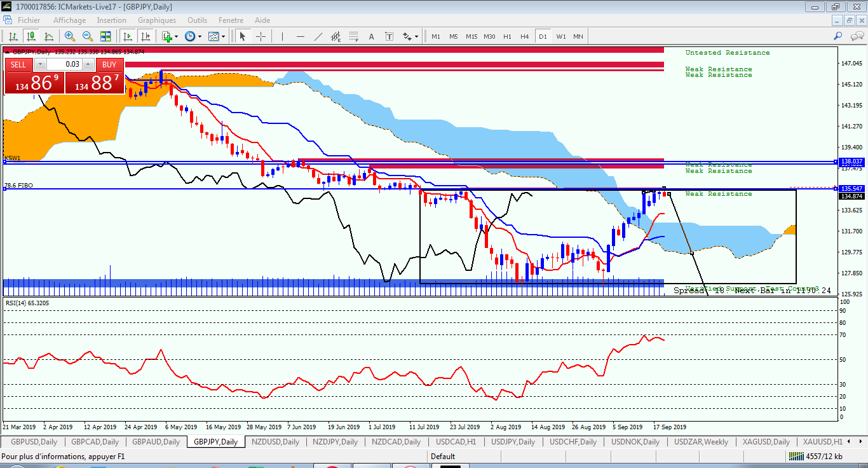The image size is (868, 468).
Task: Switch chart to H4 timeframe
Action: (x=525, y=36)
